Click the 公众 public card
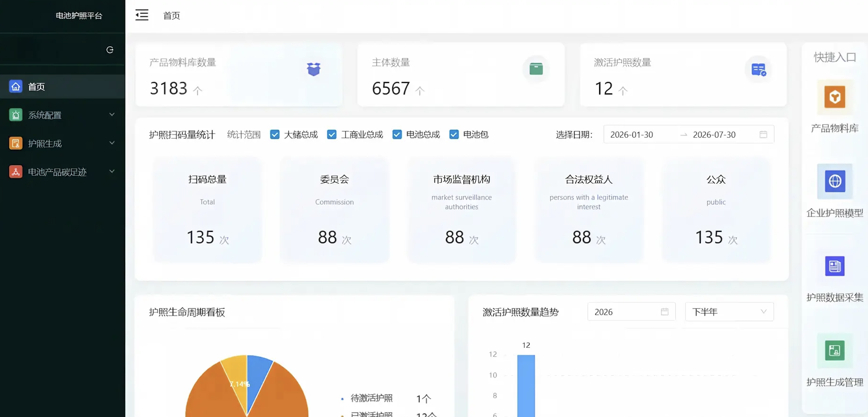This screenshot has width=868, height=417. pos(716,210)
